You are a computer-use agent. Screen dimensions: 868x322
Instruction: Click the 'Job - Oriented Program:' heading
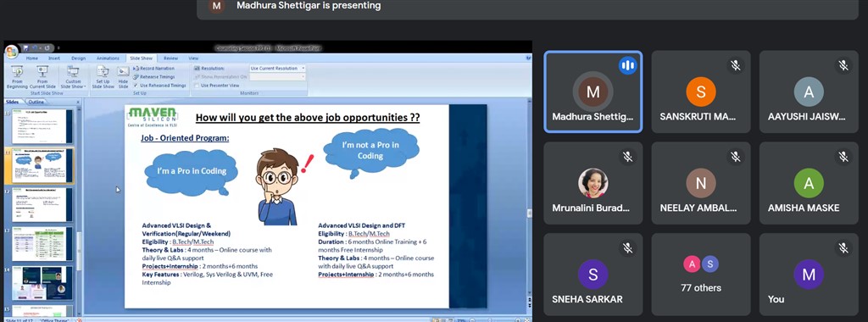point(185,138)
